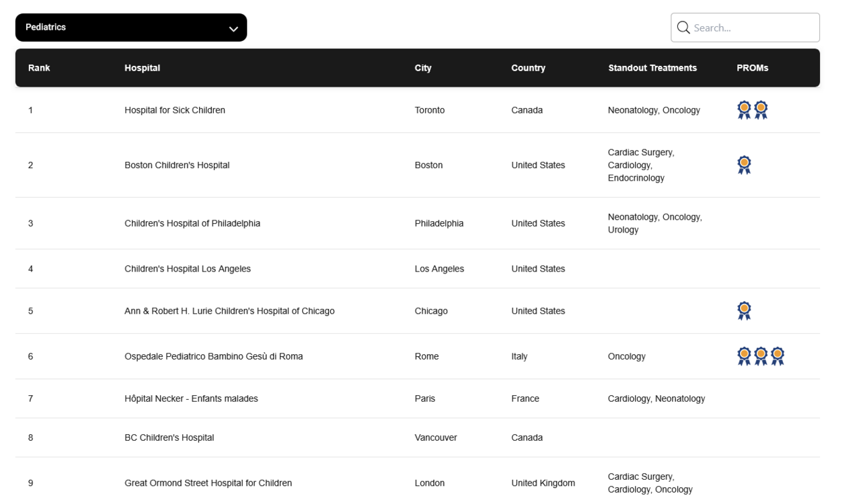Click third PROMs ribbon for Bambino Gesù row
The image size is (861, 504).
pos(778,356)
